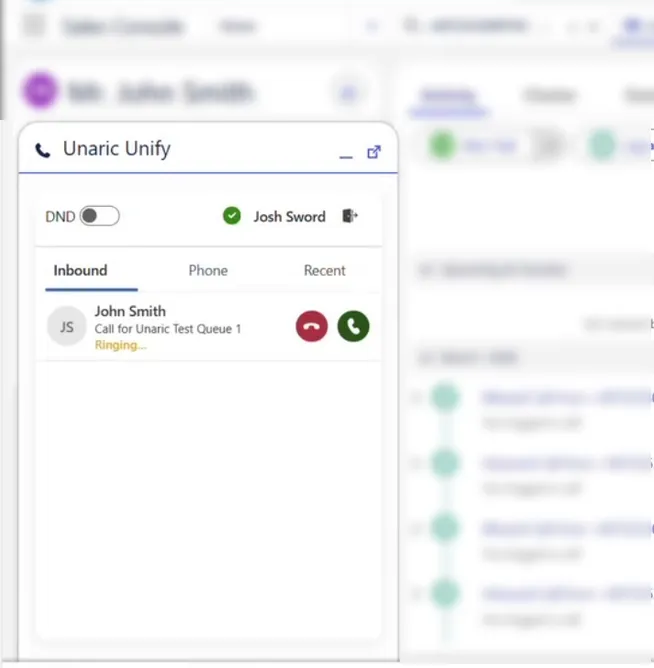Open the Phone tab
654x668 pixels.
tap(208, 271)
